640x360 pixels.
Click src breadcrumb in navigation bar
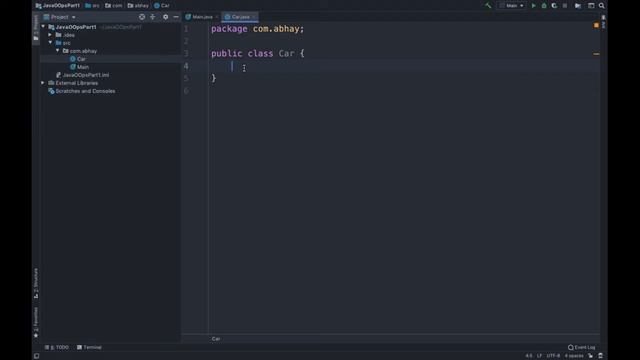click(92, 6)
